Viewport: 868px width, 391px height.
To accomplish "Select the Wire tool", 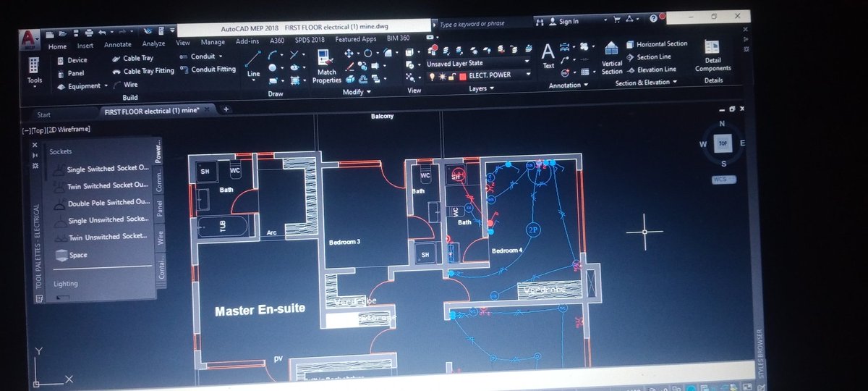I will pyautogui.click(x=124, y=84).
